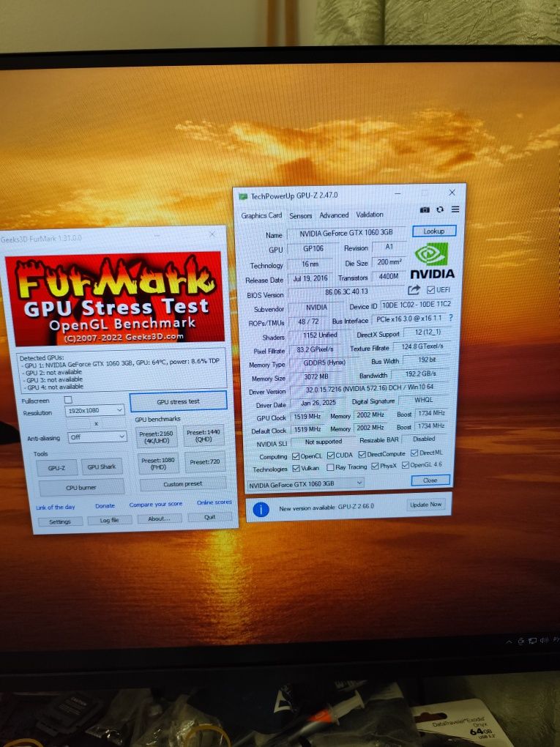This screenshot has height=747, width=560.
Task: Click Close button in GPU-Z
Action: (x=430, y=480)
